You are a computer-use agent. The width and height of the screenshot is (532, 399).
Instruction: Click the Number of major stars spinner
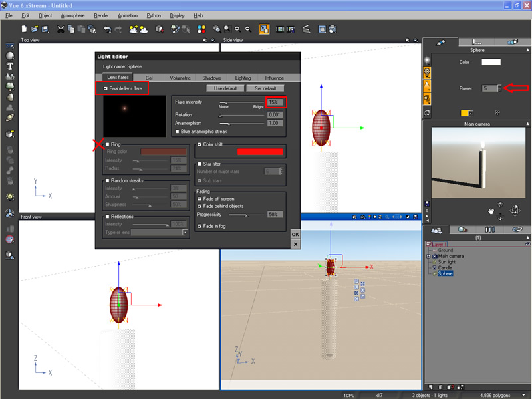281,171
